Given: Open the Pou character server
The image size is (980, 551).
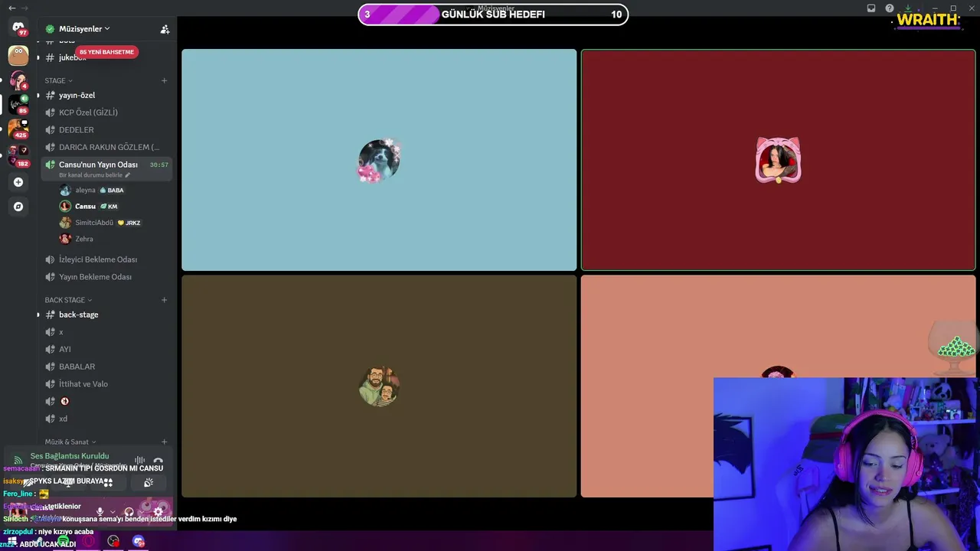Looking at the screenshot, I should click(18, 55).
